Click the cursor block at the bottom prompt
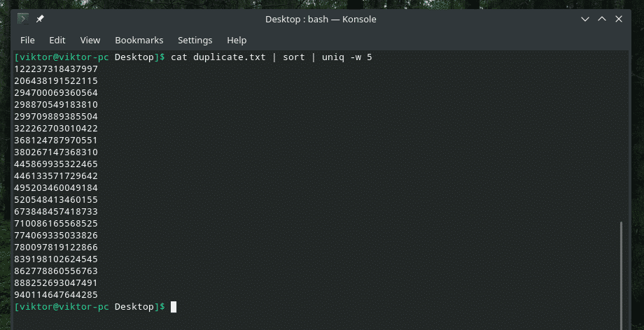This screenshot has height=330, width=644. (x=174, y=307)
